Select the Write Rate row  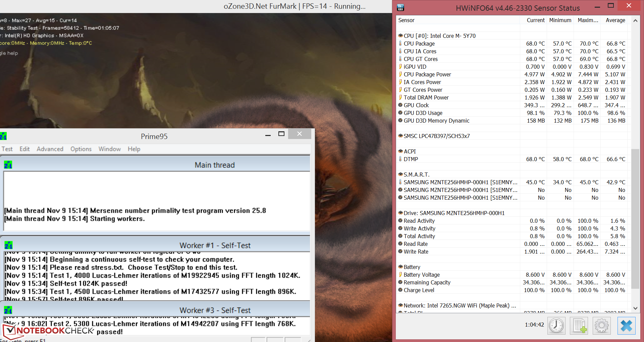512,252
